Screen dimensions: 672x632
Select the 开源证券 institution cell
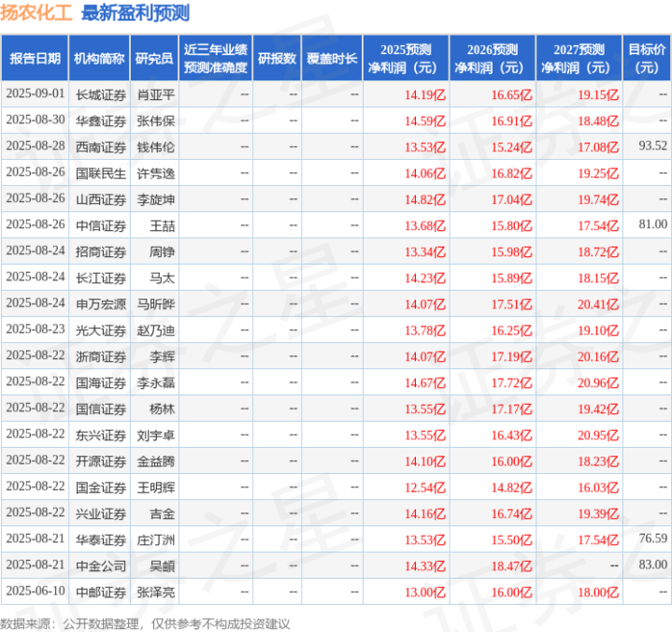pos(101,461)
